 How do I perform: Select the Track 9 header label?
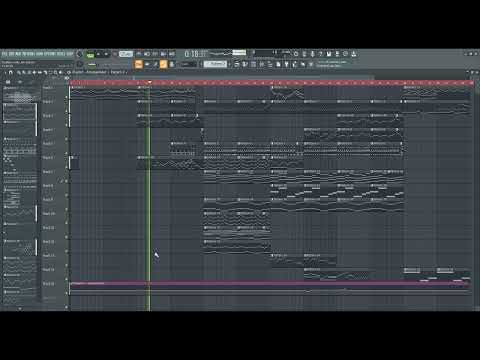(48, 200)
